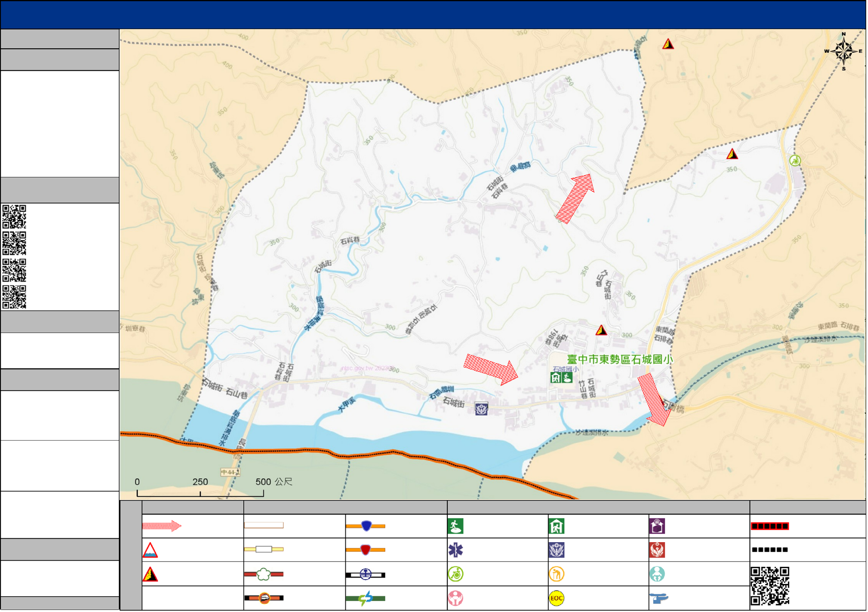Click the blue helicopter icon

659,599
